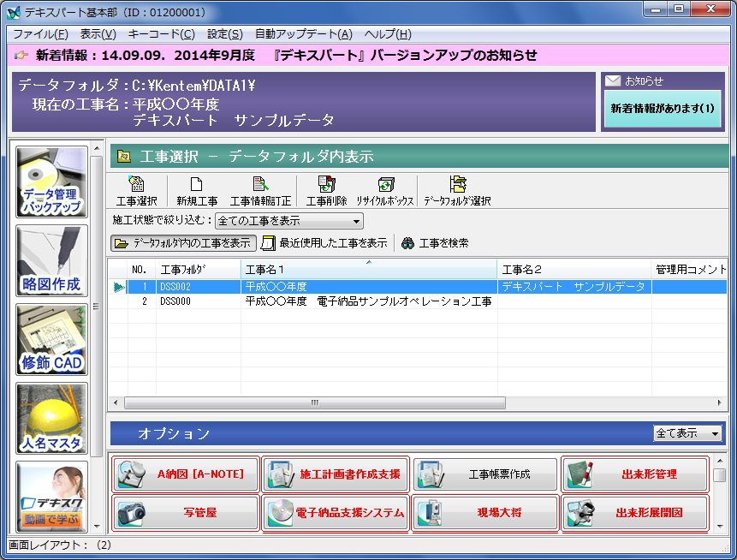The image size is (737, 560).
Task: Click the 新着情報があります(1) button
Action: click(662, 109)
